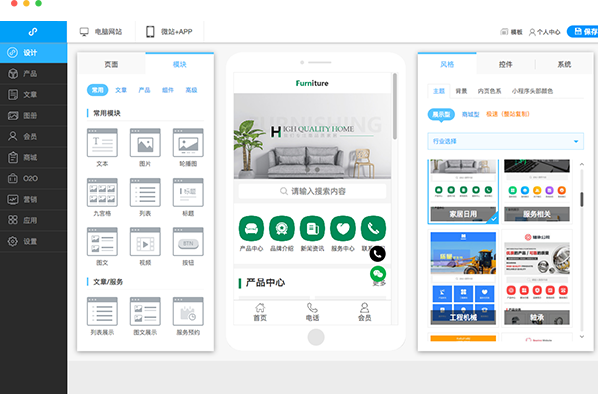Open the O2O section in sidebar
This screenshot has height=394, width=598.
[x=33, y=179]
